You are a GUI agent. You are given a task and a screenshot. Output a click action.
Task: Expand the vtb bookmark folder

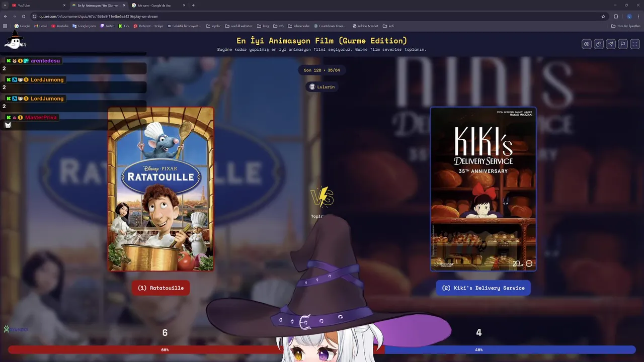coord(278,26)
